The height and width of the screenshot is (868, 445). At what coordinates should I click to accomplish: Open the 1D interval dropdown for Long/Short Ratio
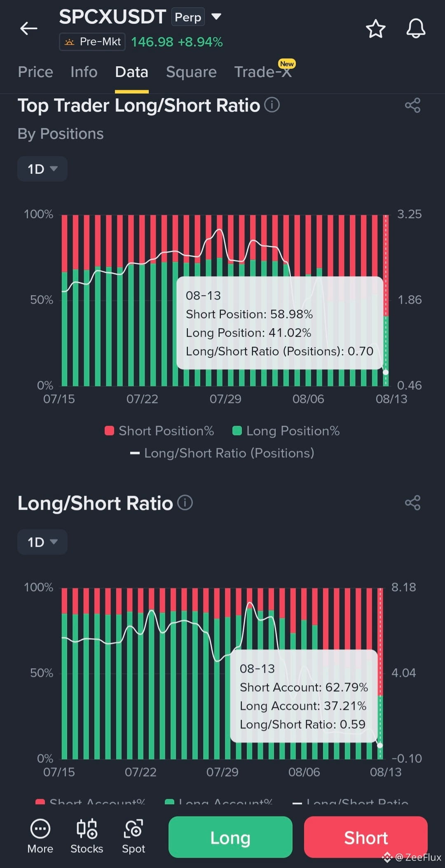click(x=42, y=542)
